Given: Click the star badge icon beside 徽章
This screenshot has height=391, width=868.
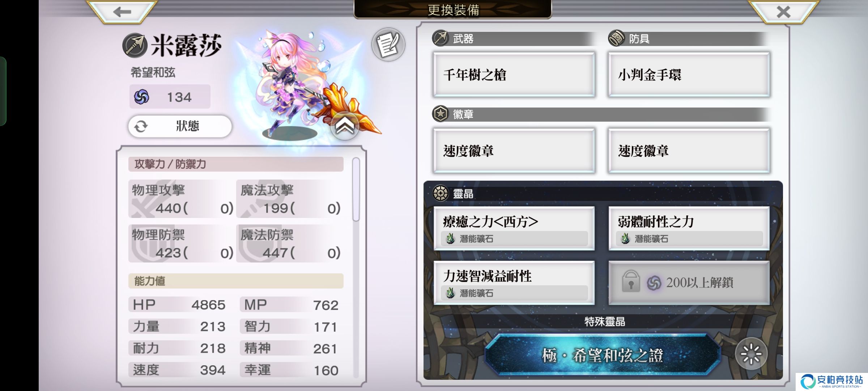Looking at the screenshot, I should pos(441,114).
